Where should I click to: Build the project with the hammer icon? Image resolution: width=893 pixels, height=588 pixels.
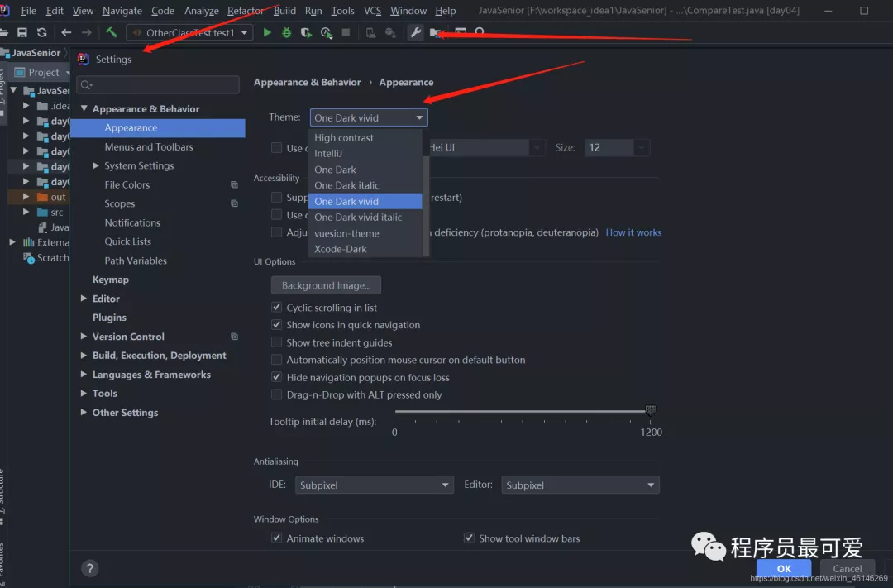[112, 32]
